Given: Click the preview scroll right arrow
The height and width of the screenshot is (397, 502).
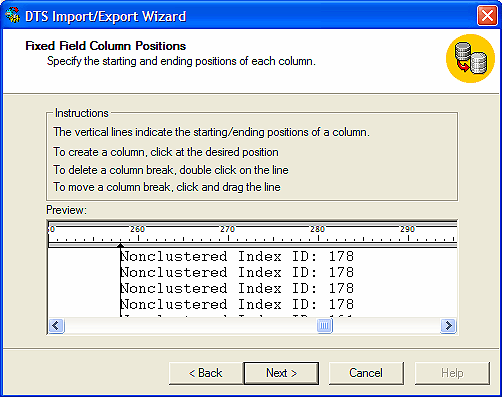Looking at the screenshot, I should [448, 326].
